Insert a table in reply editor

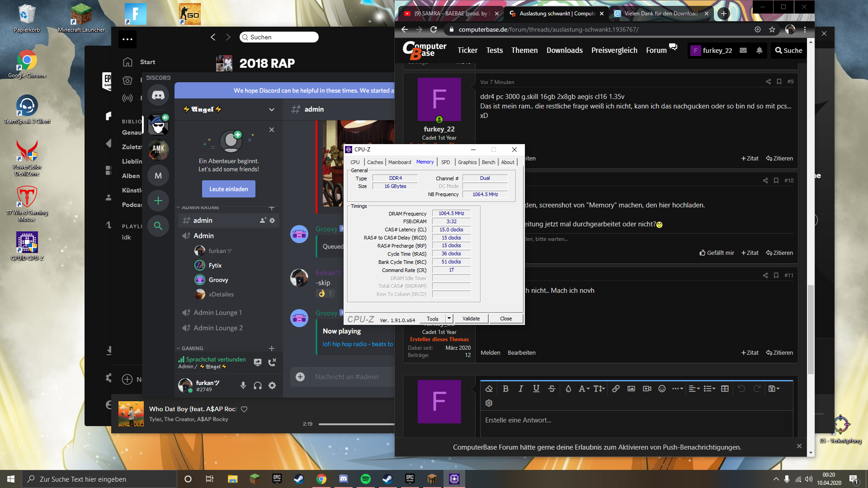725,389
